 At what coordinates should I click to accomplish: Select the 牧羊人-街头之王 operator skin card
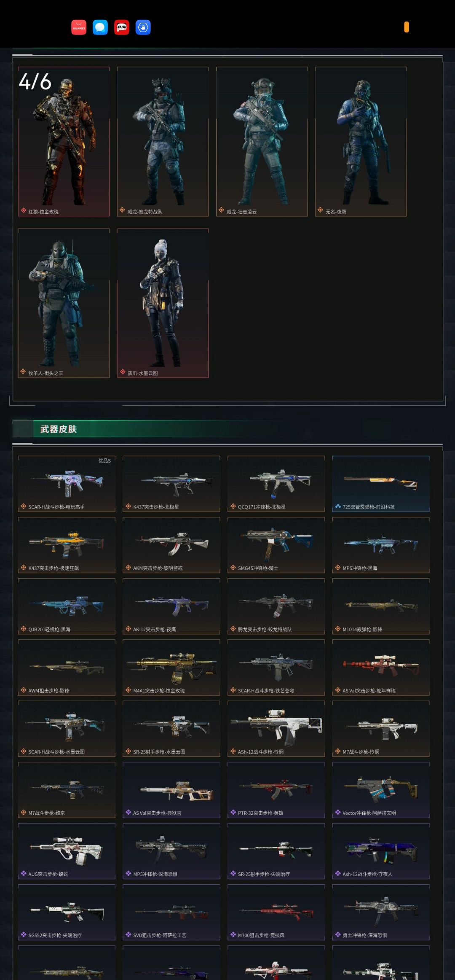(64, 303)
